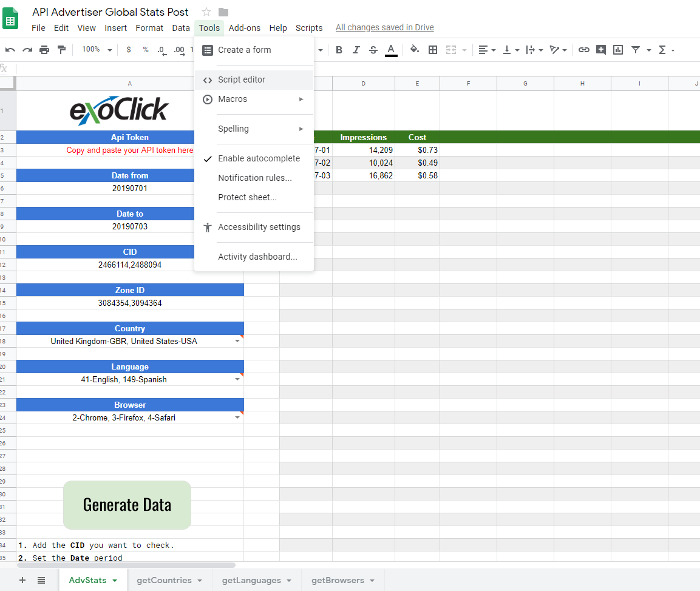Click the horizontal scrollbar below the sheet
Screen dimensions: 700x591
tap(126, 565)
